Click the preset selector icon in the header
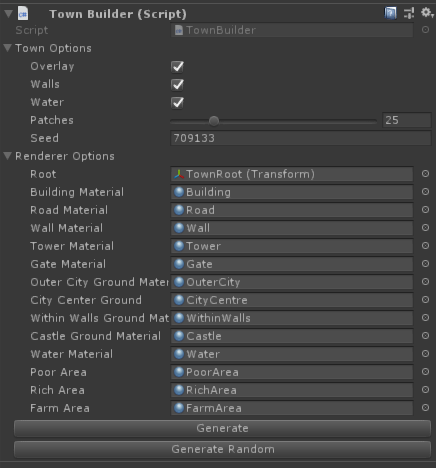The image size is (436, 468). (x=409, y=13)
